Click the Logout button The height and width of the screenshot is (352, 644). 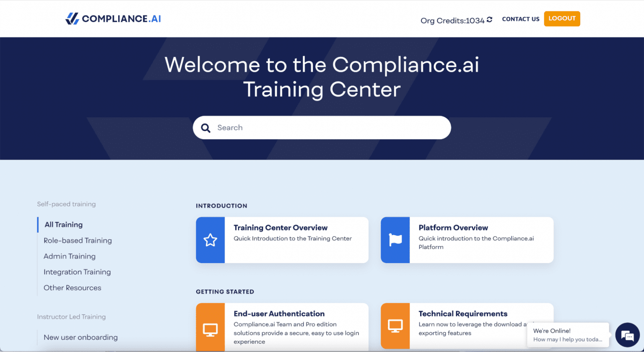pos(562,18)
